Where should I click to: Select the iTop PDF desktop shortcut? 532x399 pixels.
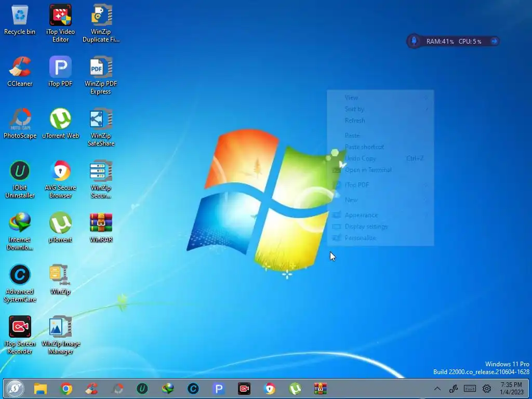pyautogui.click(x=60, y=72)
